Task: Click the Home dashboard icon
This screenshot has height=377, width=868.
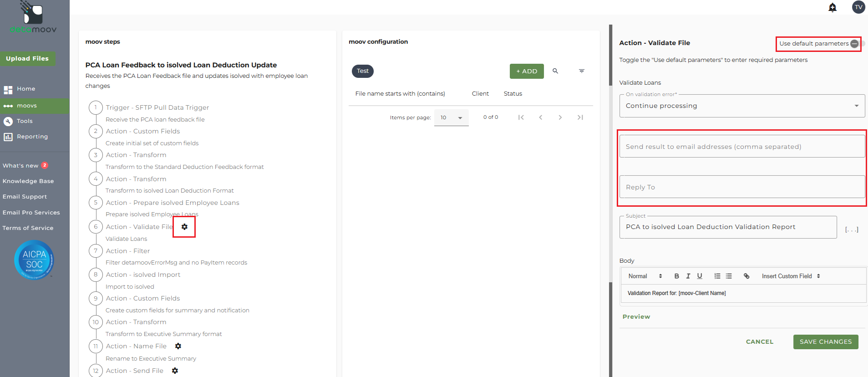Action: [8, 90]
